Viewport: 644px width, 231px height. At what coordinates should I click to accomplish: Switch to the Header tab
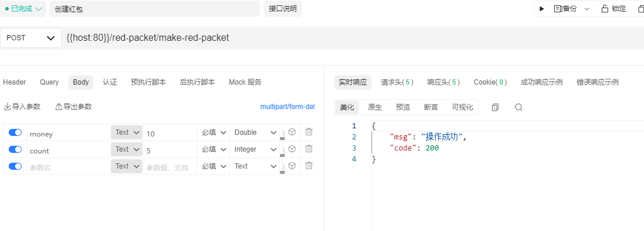pyautogui.click(x=15, y=82)
